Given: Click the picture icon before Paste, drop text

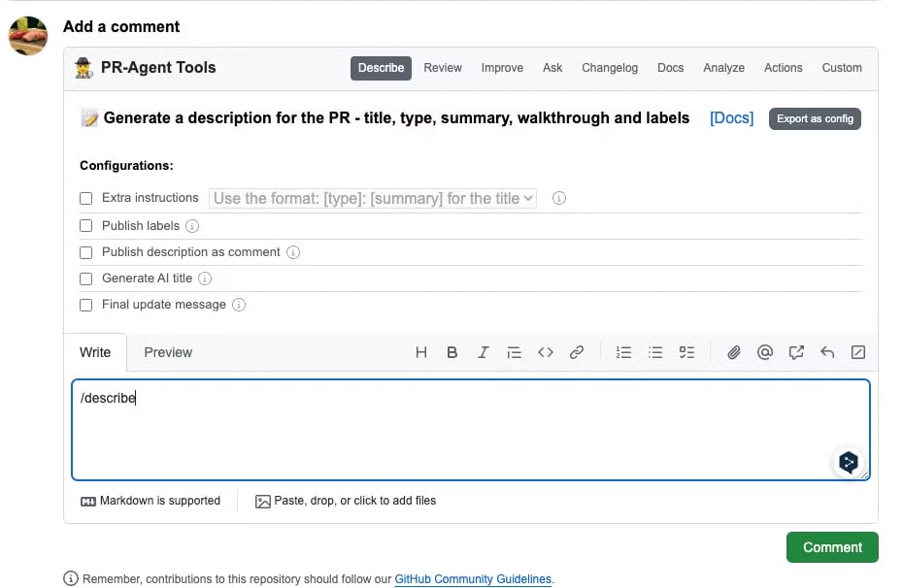Looking at the screenshot, I should pyautogui.click(x=262, y=502).
